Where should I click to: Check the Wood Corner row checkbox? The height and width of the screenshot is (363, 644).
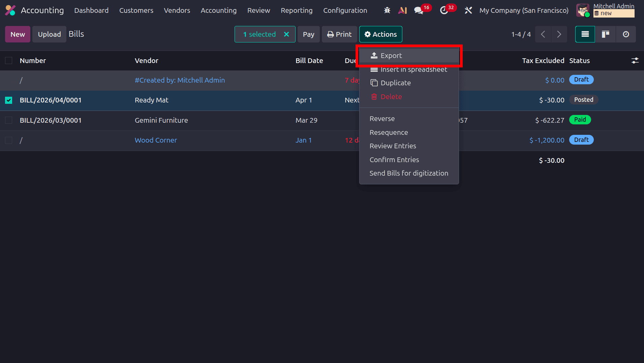point(9,140)
